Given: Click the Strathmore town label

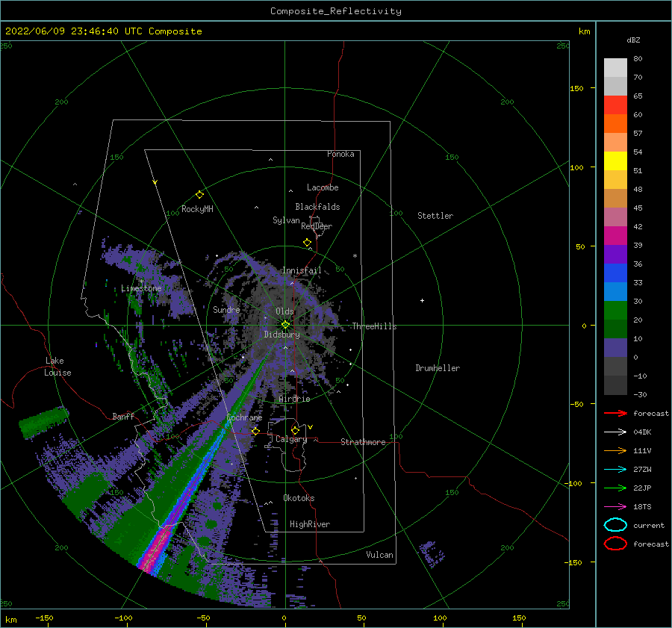Looking at the screenshot, I should click(x=363, y=442).
